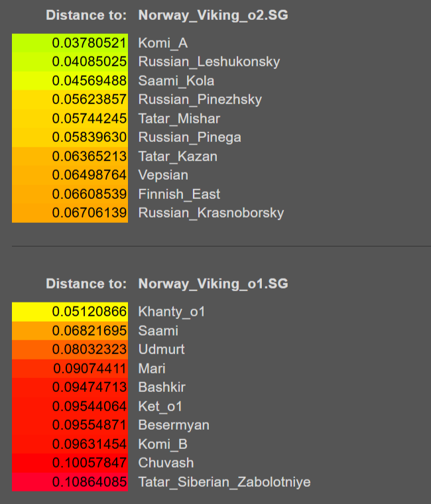This screenshot has width=431, height=504.
Task: Click the Komi_A population name
Action: 163,43
